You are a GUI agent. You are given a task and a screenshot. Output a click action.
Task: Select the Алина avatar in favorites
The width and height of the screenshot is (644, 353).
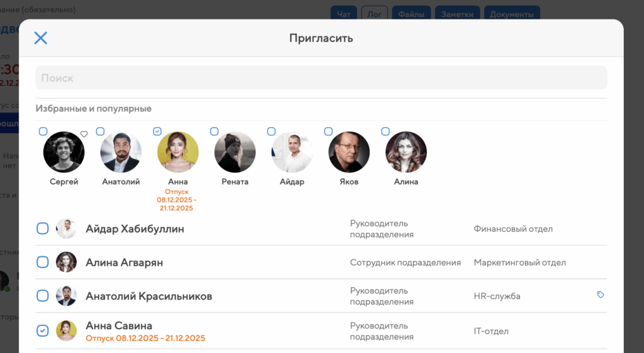point(406,153)
